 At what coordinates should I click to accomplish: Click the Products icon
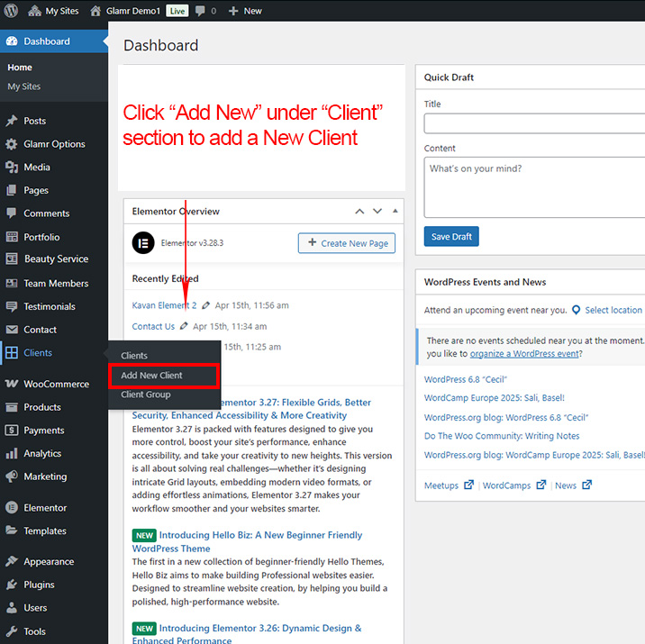click(x=12, y=407)
